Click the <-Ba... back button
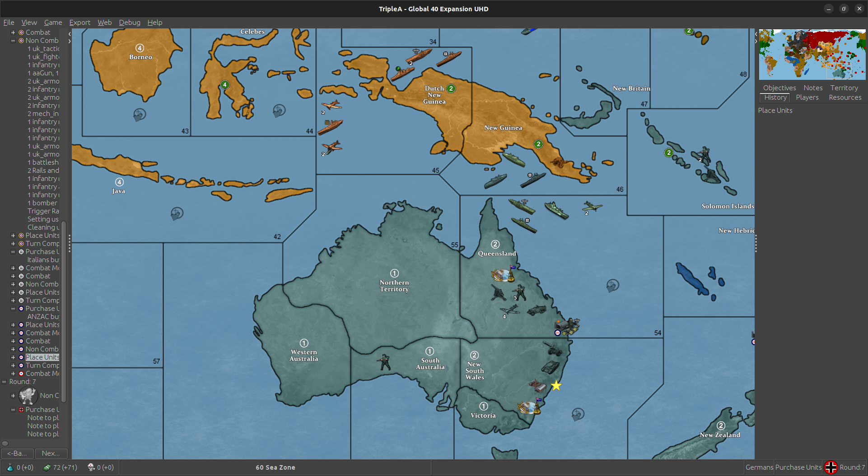The width and height of the screenshot is (868, 476). [x=17, y=453]
